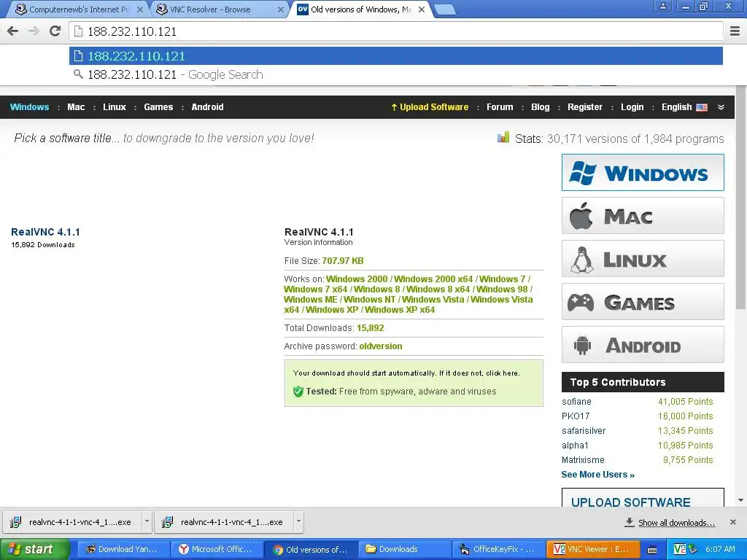Click contributor PKO17 in the top list
Screen dimensions: 747x560
pyautogui.click(x=576, y=416)
